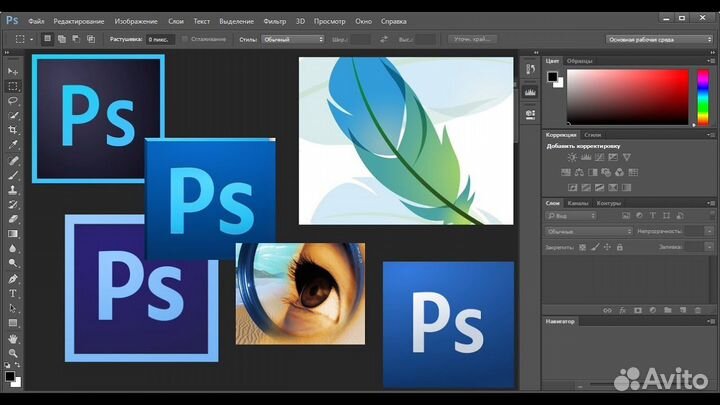Screen dimensions: 720x405
Task: Toggle type layer filter
Action: click(x=652, y=215)
